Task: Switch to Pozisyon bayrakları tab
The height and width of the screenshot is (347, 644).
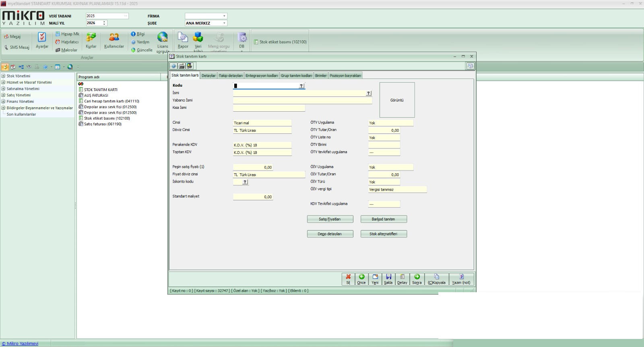Action: (345, 75)
